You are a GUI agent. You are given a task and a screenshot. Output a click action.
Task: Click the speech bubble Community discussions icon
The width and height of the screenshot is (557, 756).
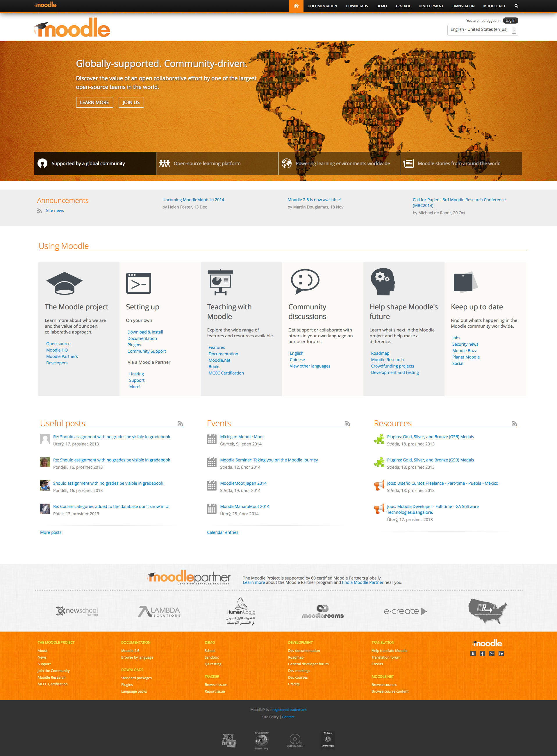pos(305,281)
